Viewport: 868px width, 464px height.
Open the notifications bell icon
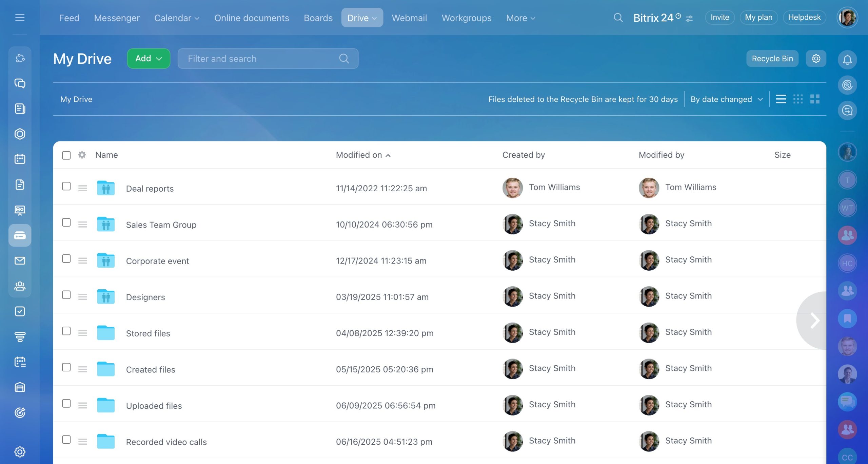pos(847,60)
